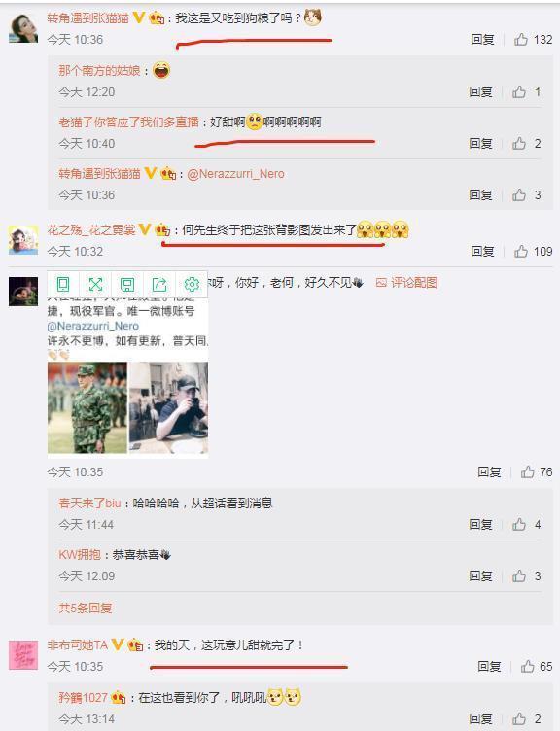
Task: Click the phone view icon on image toolbar
Action: pos(63,284)
